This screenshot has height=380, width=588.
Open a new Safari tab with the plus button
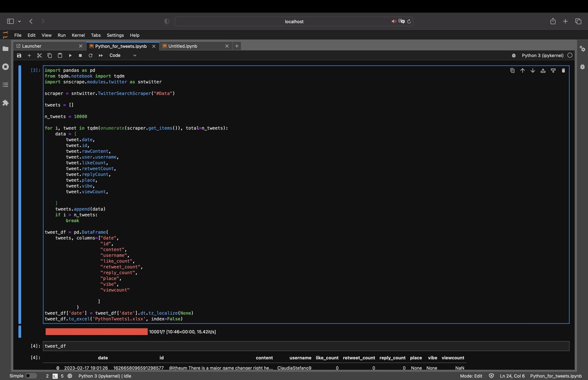[565, 21]
